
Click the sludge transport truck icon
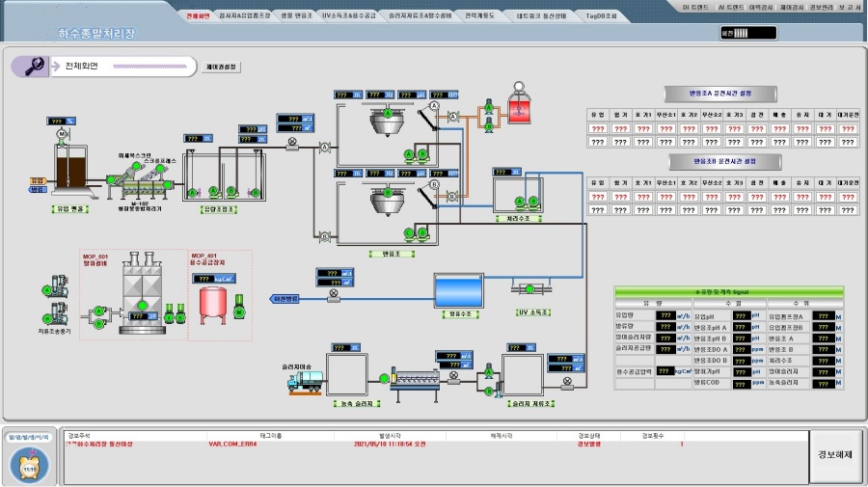(x=305, y=382)
